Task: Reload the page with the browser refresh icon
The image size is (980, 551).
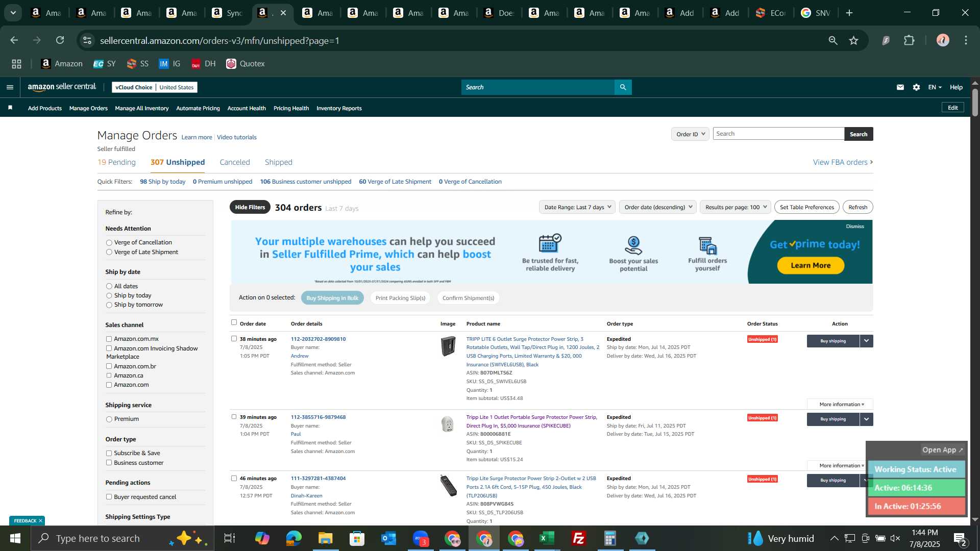Action: click(x=60, y=40)
